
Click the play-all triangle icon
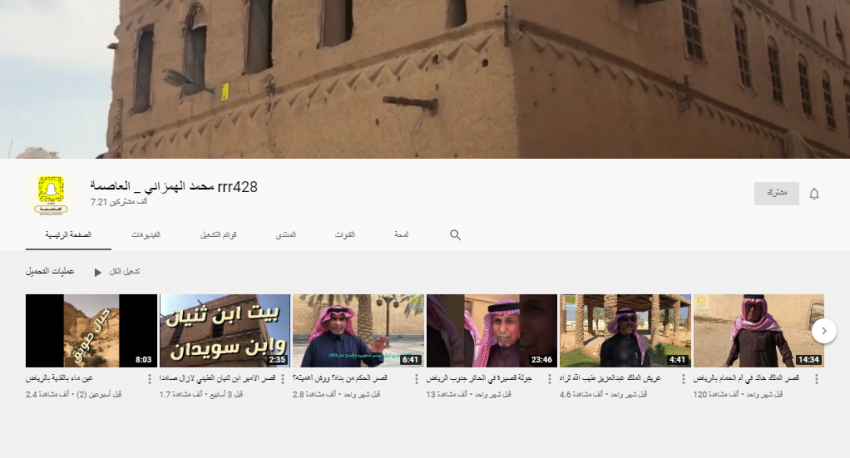click(x=97, y=272)
